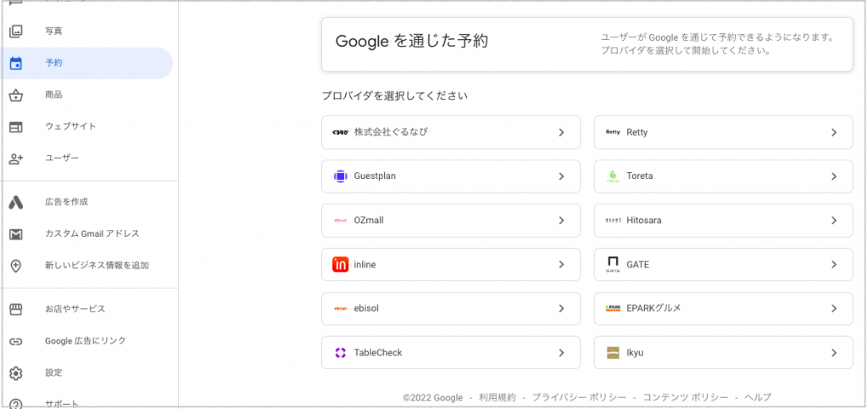Click the gold Ikyu logo icon

click(613, 353)
